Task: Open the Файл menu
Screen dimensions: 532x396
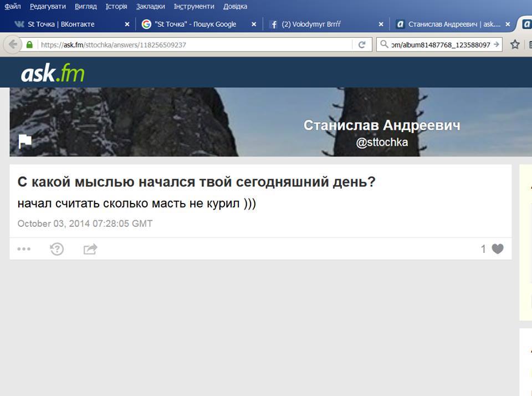Action: 13,6
